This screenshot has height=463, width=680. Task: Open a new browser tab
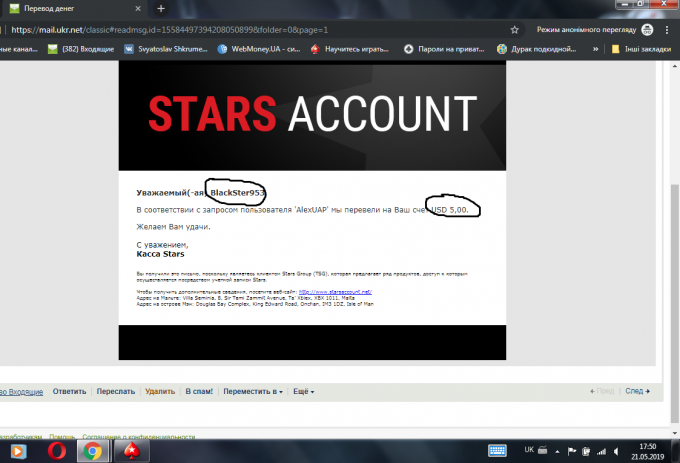coord(161,8)
